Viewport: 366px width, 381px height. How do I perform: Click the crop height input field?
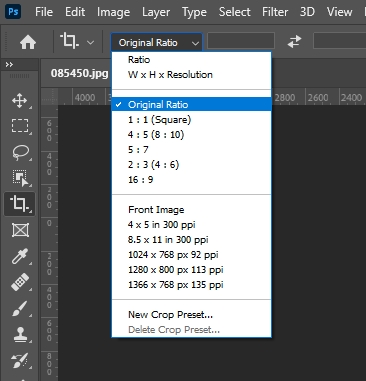click(x=339, y=41)
